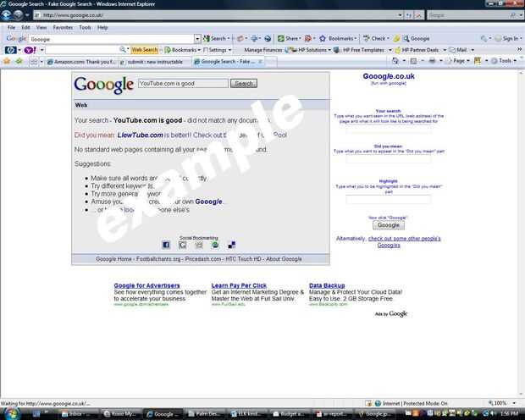Expand the HP Free Templates dropdown arrow

(390, 50)
